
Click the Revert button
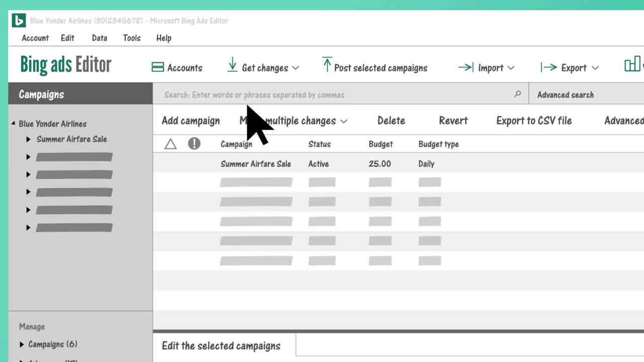[453, 121]
